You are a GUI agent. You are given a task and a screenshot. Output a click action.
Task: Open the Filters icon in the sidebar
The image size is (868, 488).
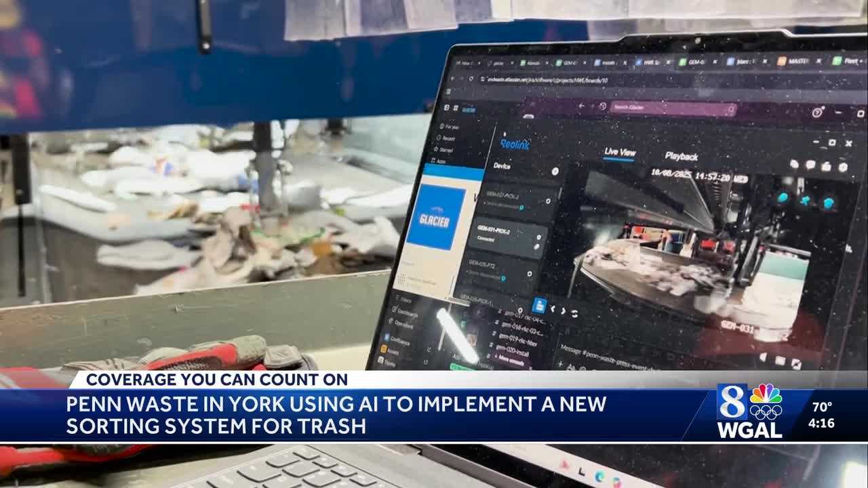397,299
